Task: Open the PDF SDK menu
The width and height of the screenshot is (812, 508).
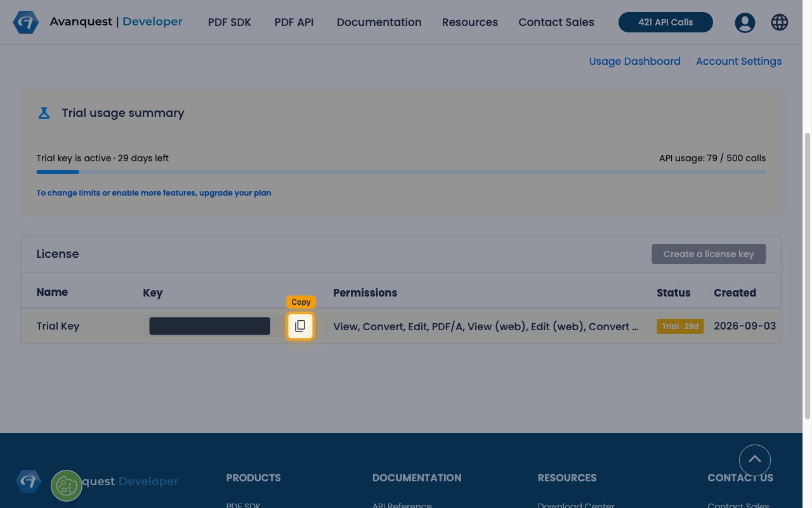Action: (x=230, y=22)
